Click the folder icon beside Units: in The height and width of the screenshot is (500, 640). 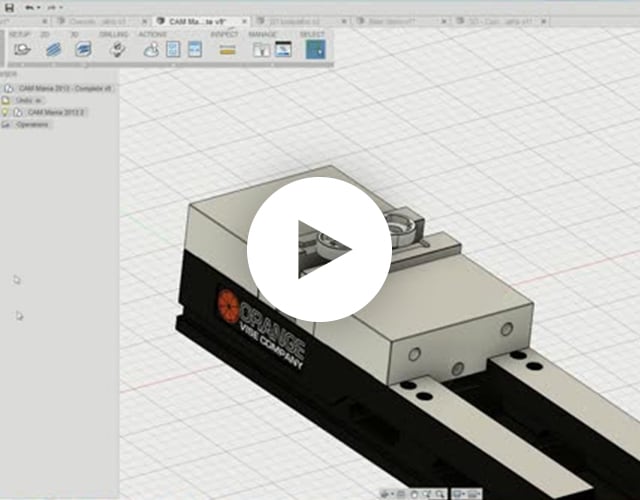tap(5, 100)
